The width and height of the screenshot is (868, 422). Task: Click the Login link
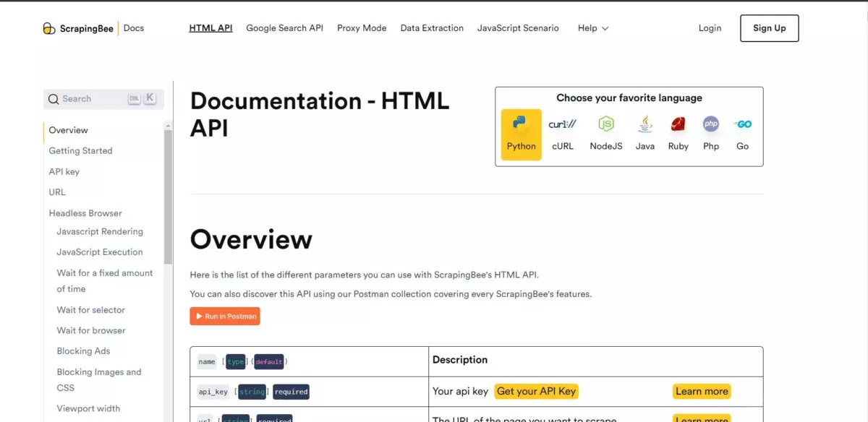tap(710, 28)
